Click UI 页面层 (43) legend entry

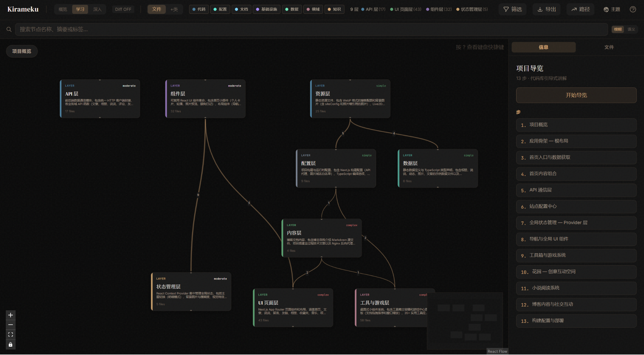(x=406, y=9)
